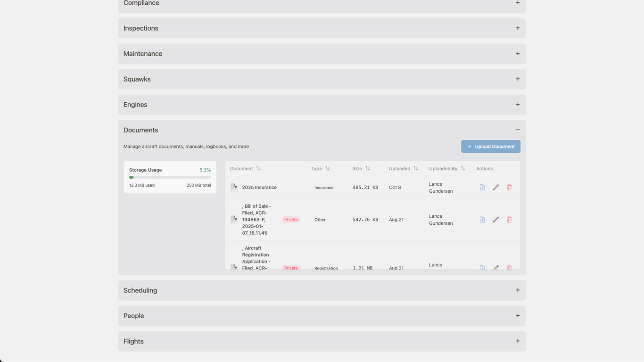Click the 485.31 KB size value

[x=365, y=188]
